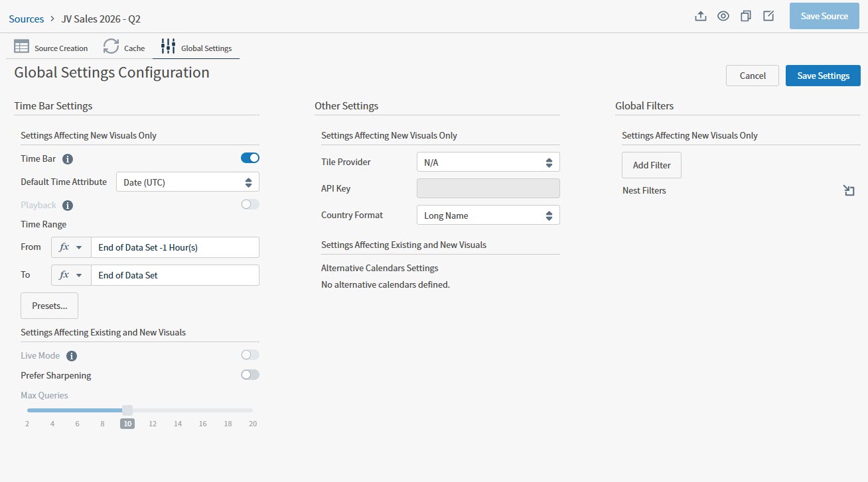This screenshot has height=482, width=868.
Task: Select the Global Settings tab
Action: click(196, 48)
